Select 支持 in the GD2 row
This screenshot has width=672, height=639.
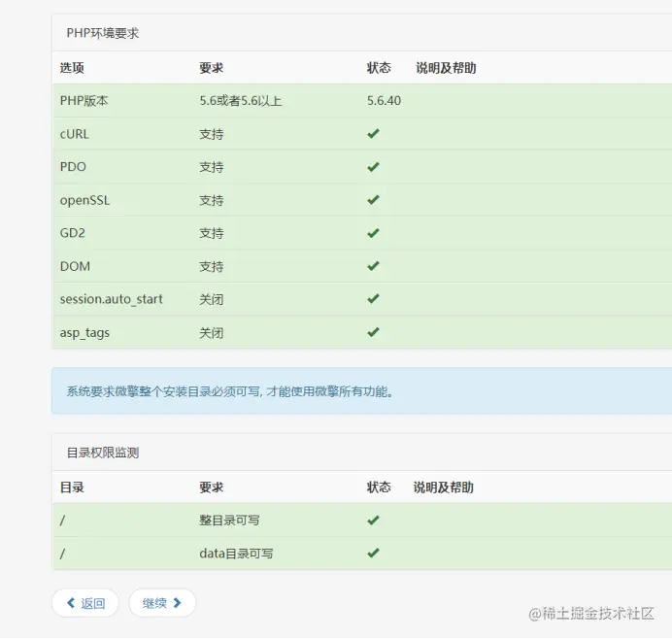[212, 234]
